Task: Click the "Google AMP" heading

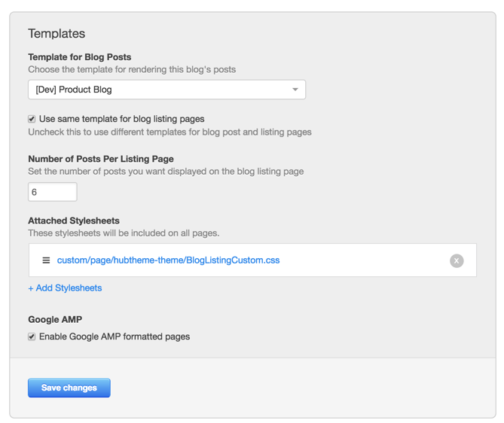Action: (x=55, y=319)
